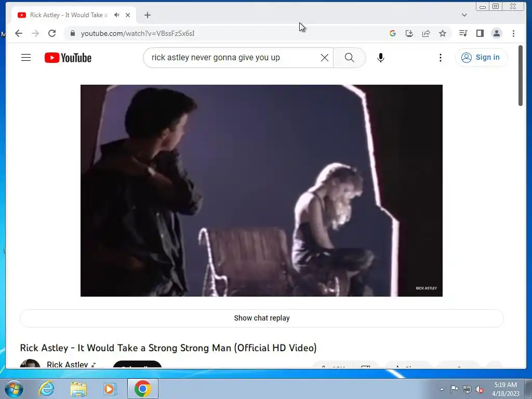Mute the tab using the speaker icon
The image size is (532, 399).
coord(117,15)
